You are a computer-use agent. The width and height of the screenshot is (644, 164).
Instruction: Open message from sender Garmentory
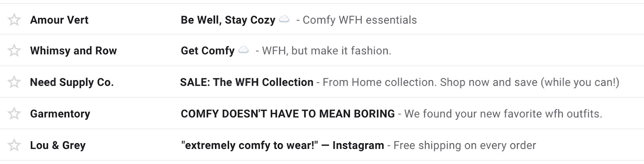coord(60,114)
